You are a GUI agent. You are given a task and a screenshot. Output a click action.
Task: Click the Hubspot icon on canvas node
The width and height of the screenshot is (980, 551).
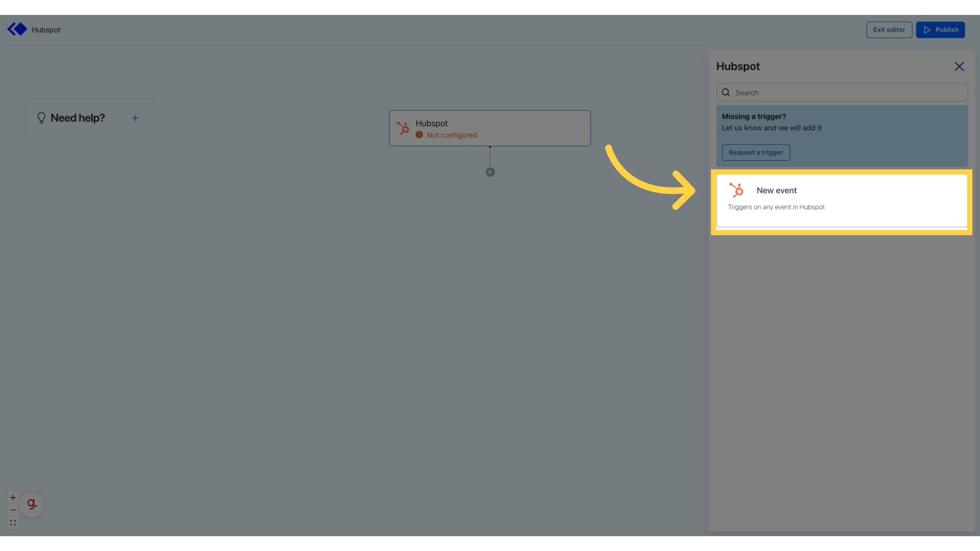(403, 128)
